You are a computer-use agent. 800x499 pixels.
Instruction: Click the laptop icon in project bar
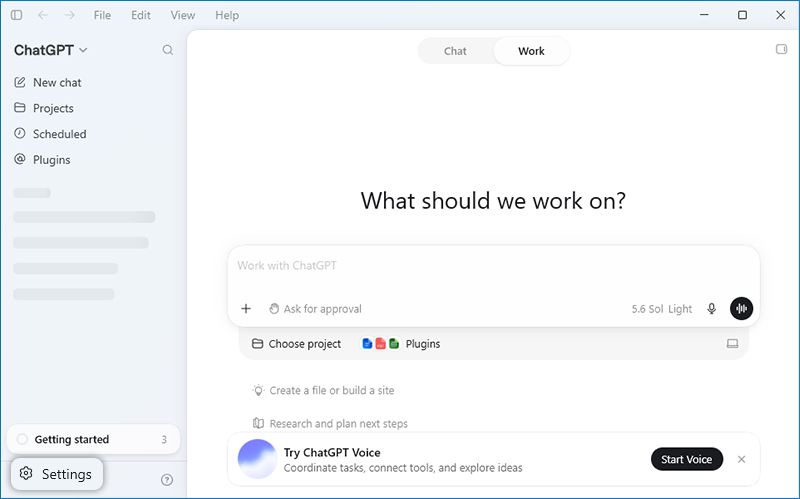click(x=732, y=344)
